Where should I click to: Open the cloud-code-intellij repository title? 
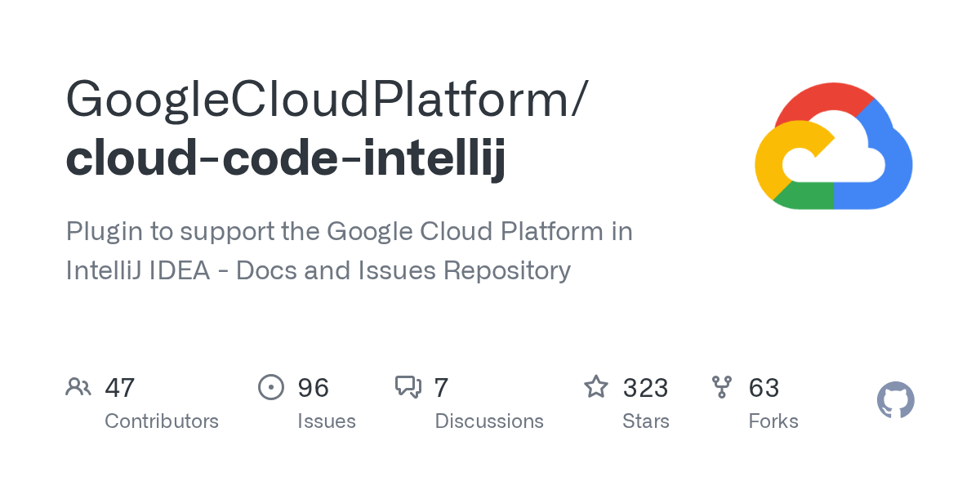point(286,159)
